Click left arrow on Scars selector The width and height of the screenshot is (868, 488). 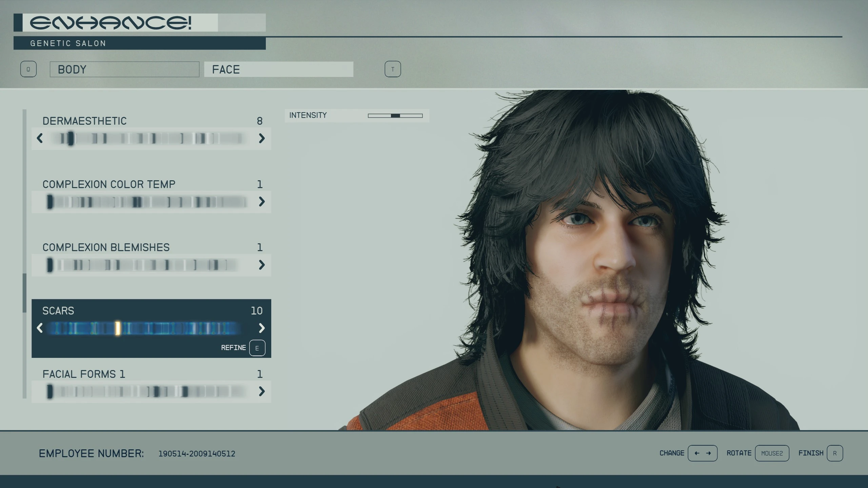pos(40,328)
